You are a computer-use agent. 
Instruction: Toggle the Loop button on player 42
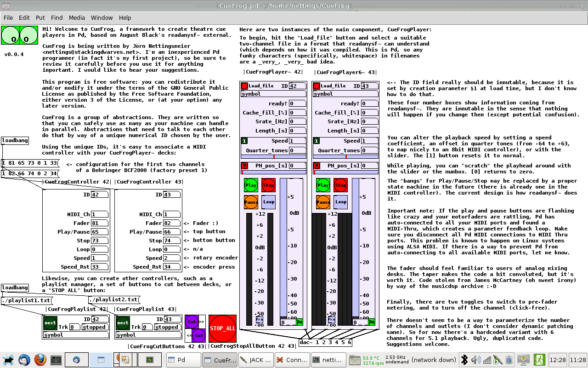point(268,202)
